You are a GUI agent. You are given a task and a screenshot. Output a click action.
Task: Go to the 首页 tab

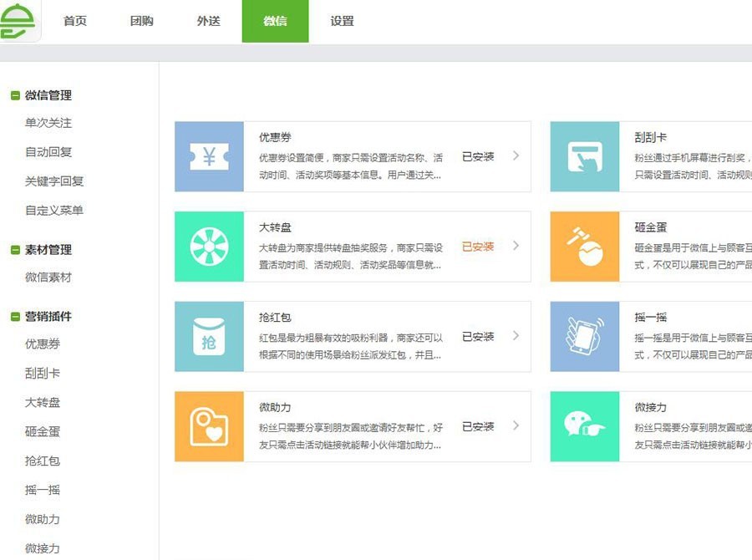coord(75,21)
